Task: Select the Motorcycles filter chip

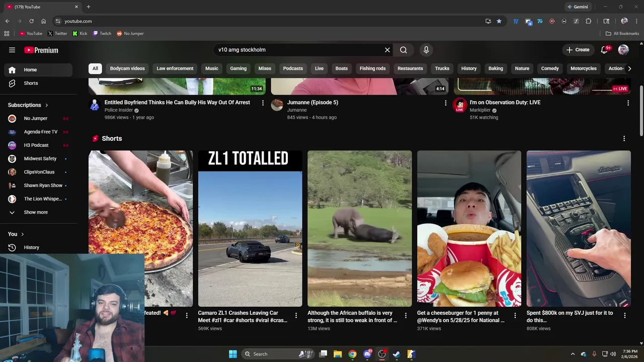Action: click(x=584, y=68)
